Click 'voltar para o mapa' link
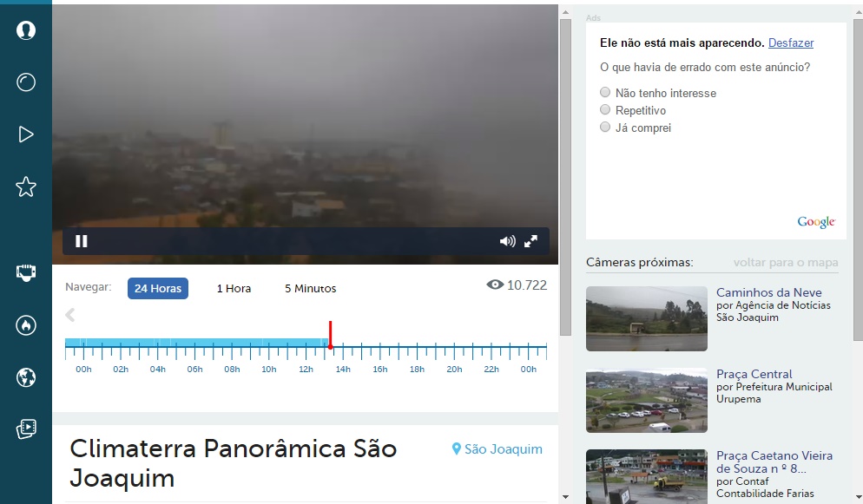This screenshot has width=863, height=504. [786, 263]
